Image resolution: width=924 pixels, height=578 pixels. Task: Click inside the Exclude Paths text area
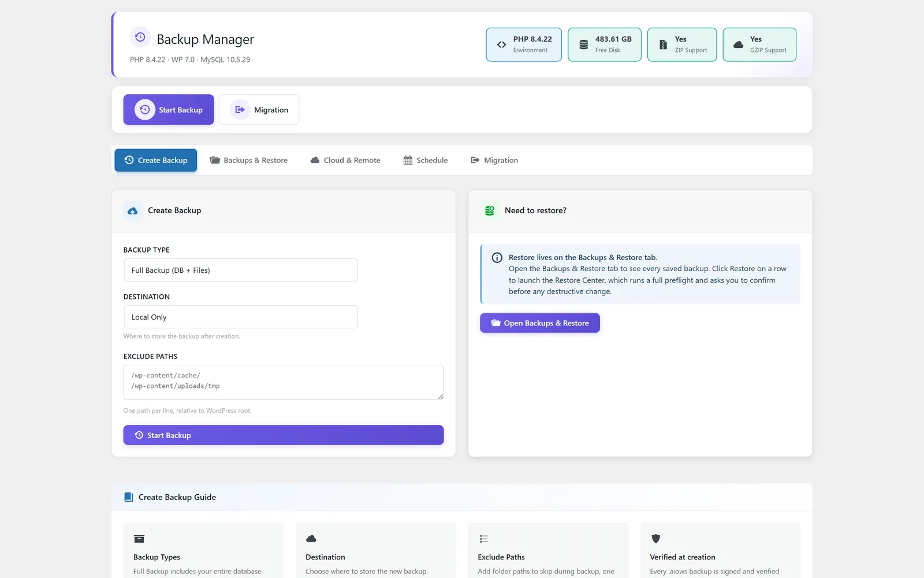coord(284,382)
